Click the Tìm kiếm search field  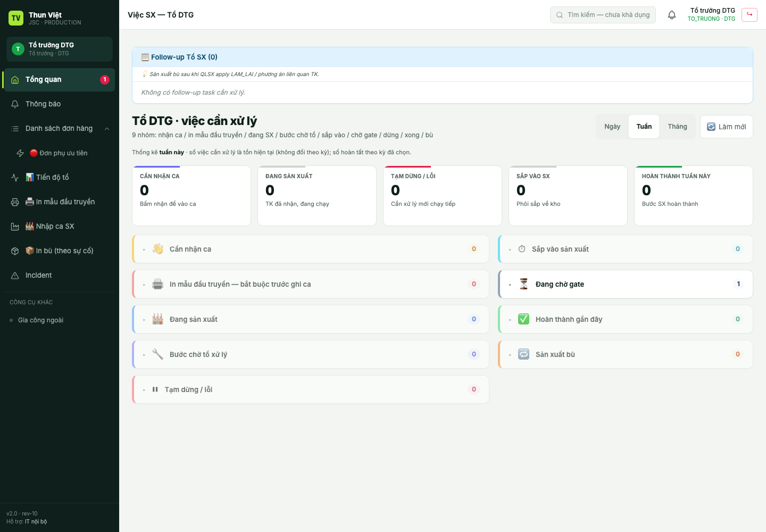point(603,15)
